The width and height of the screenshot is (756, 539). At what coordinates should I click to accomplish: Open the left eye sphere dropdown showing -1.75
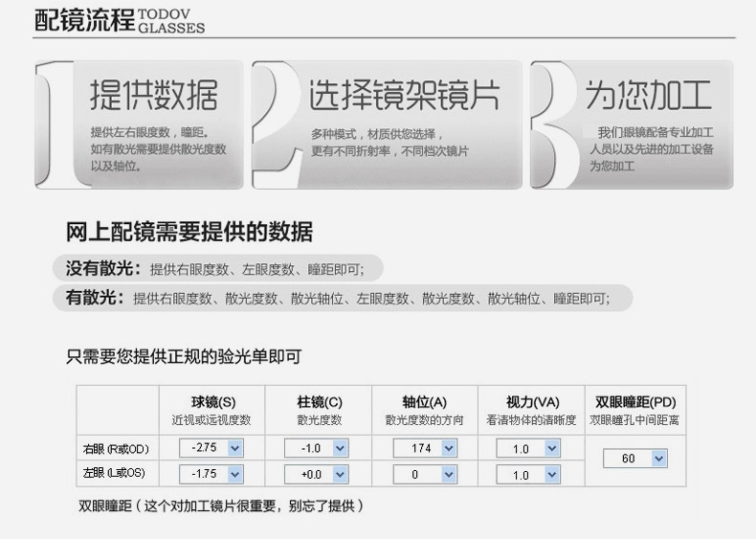pos(214,474)
